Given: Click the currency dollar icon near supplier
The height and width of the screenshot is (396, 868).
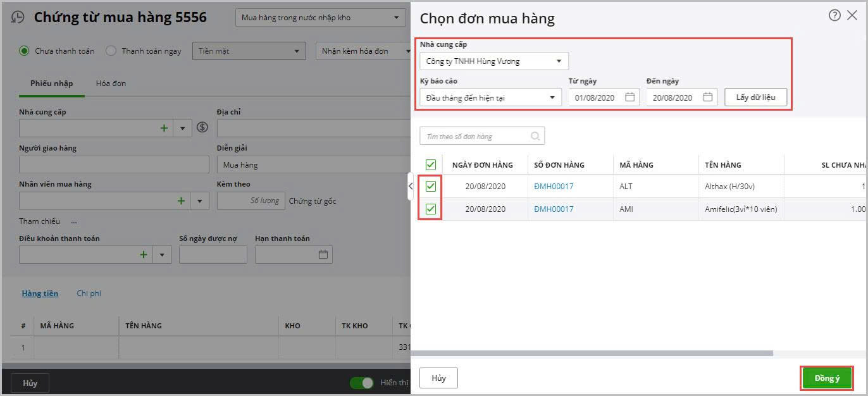Looking at the screenshot, I should (x=202, y=128).
